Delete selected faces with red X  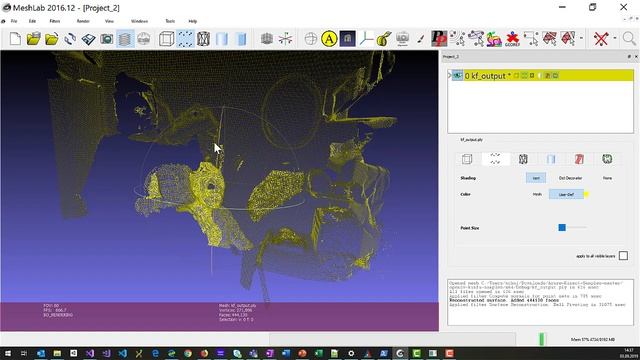pyautogui.click(x=601, y=39)
